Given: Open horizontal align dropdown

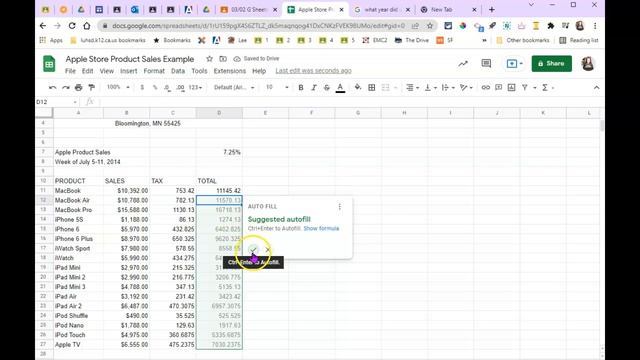Looking at the screenshot, I should pyautogui.click(x=412, y=87).
